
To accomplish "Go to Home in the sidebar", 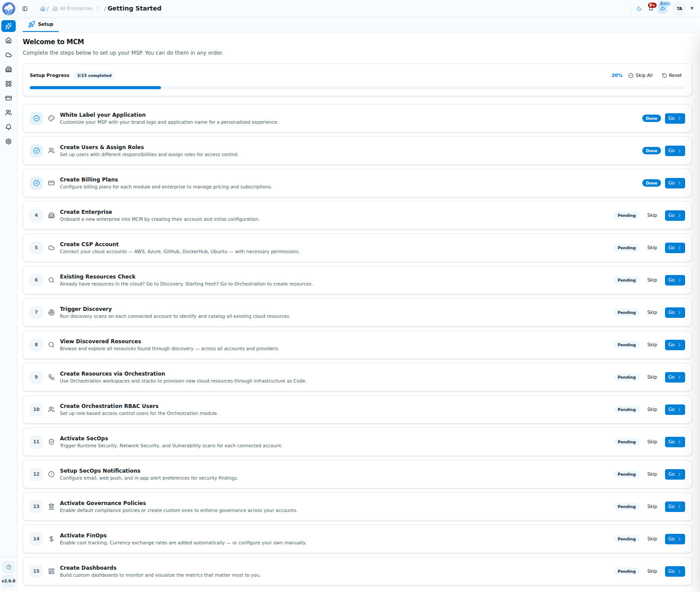I will click(8, 40).
